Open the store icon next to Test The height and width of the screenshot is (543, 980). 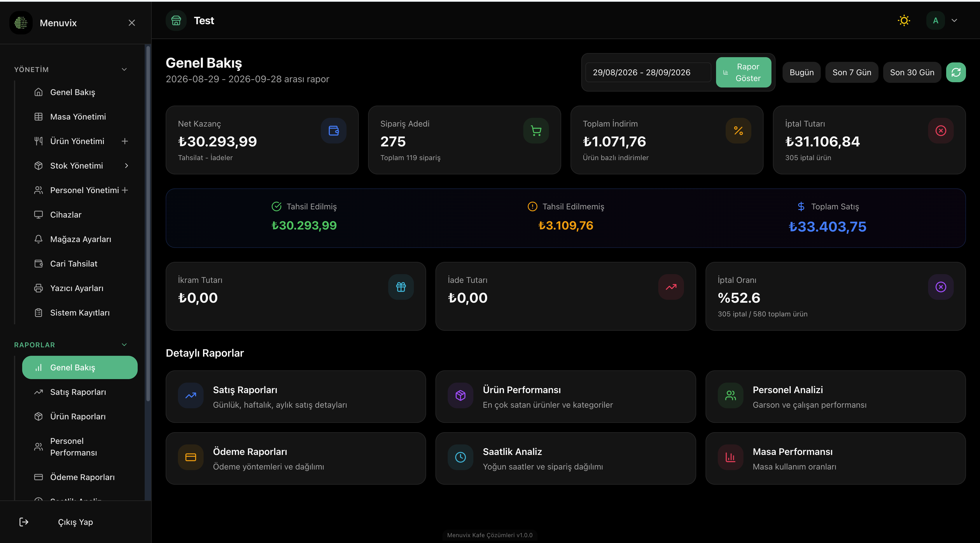tap(176, 20)
